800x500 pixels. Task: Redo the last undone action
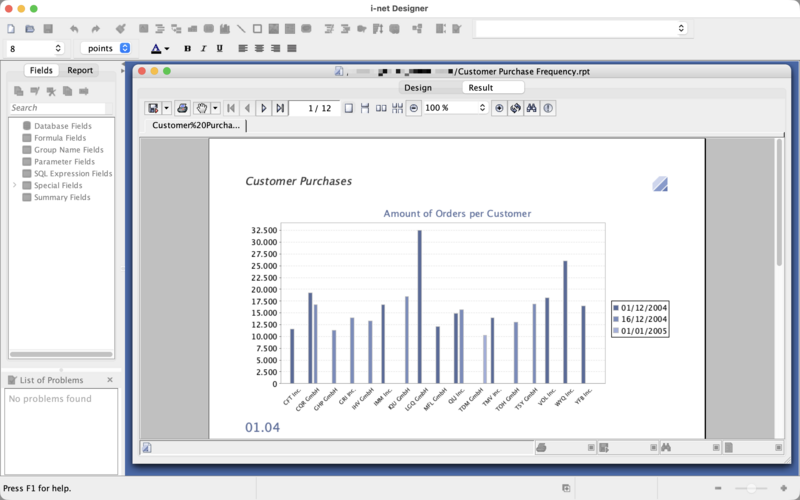[x=95, y=29]
